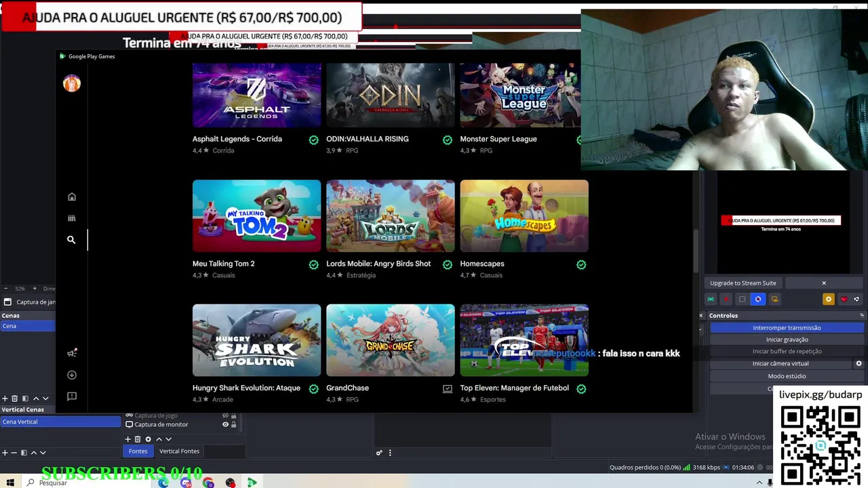This screenshot has height=488, width=868.
Task: Open source properties gear in Fontes toolbar
Action: tap(148, 439)
